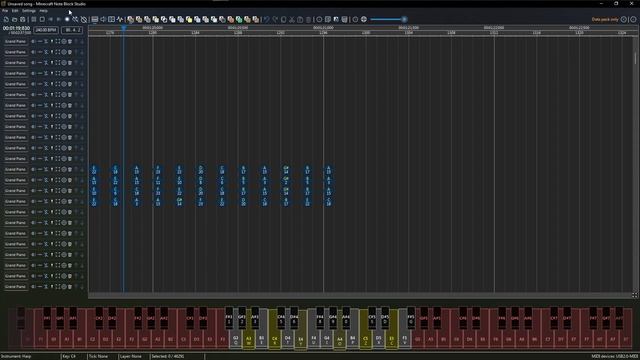Undo the last action with toolbar arrow
The height and width of the screenshot is (360, 640).
click(267, 19)
